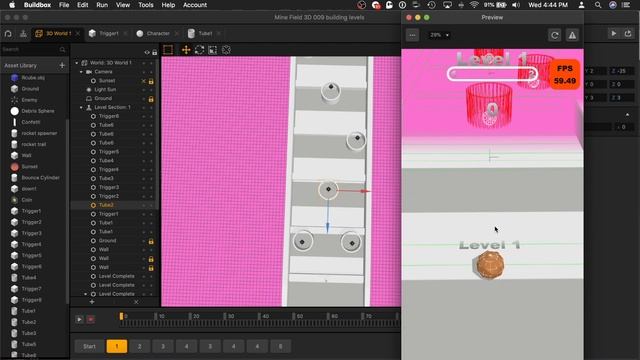Select the rocket spawner asset
The image size is (640, 360).
coord(34,133)
